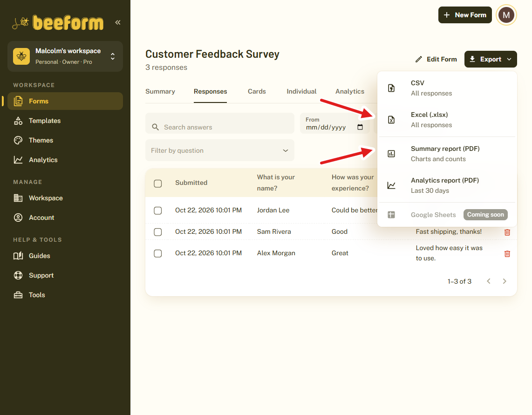This screenshot has height=415, width=532.
Task: Click the 'Sam Rivera' name cell
Action: tap(274, 232)
